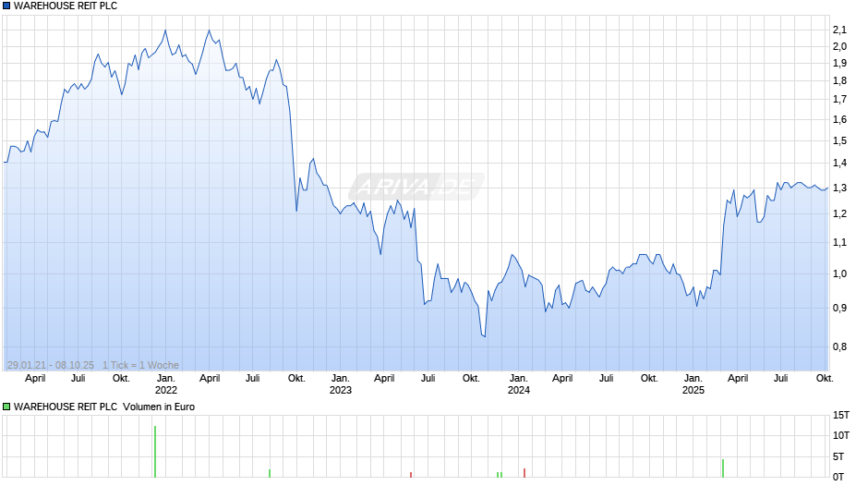Click the 'Jan. 2022' time axis label
This screenshot has height=486, width=868.
click(165, 384)
